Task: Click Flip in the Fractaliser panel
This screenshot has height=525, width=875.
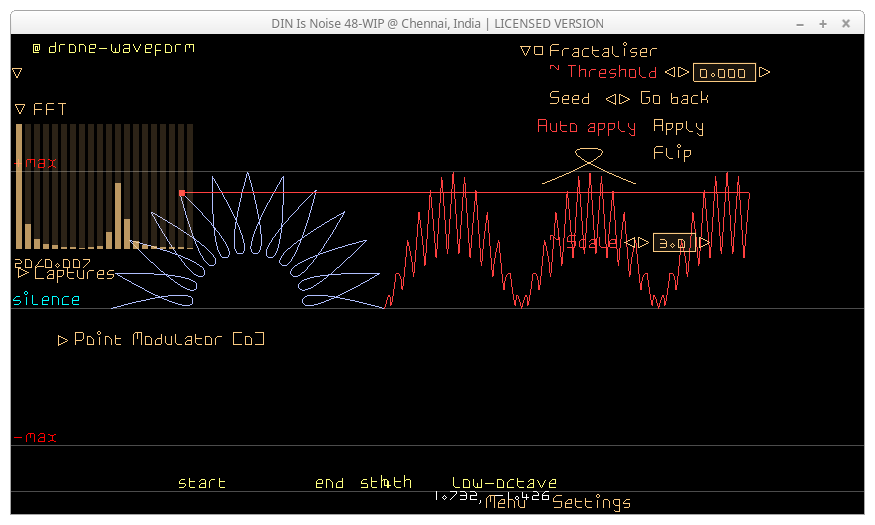Action: [671, 153]
